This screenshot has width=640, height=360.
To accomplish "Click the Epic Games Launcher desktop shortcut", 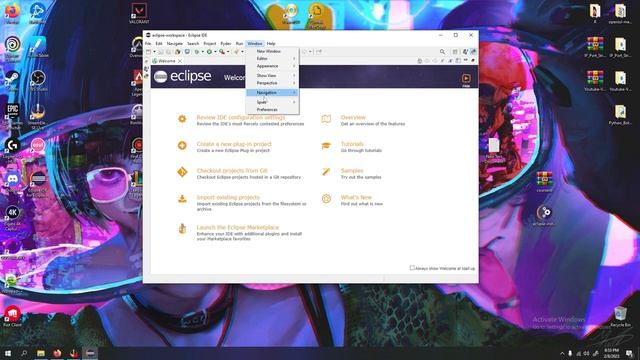I will pyautogui.click(x=12, y=116).
